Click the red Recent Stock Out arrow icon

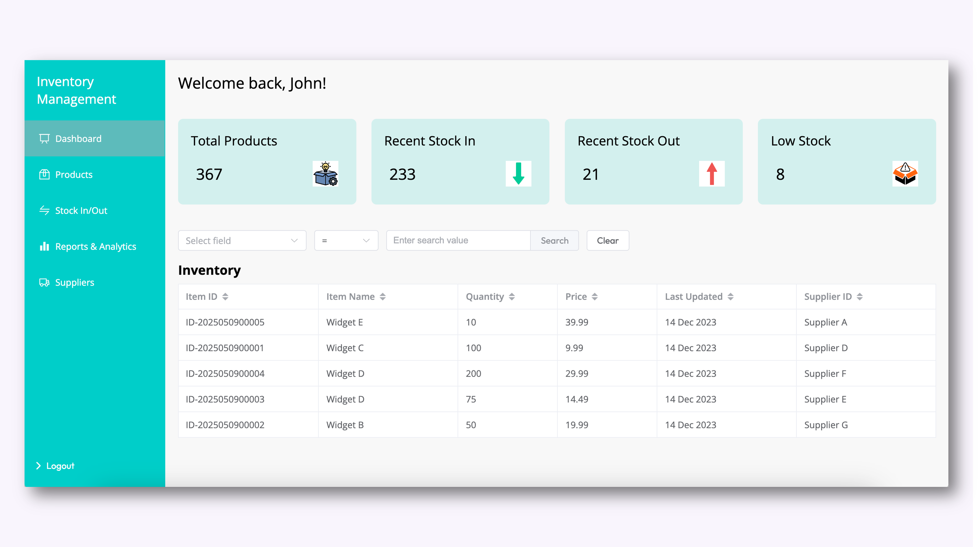(x=712, y=174)
